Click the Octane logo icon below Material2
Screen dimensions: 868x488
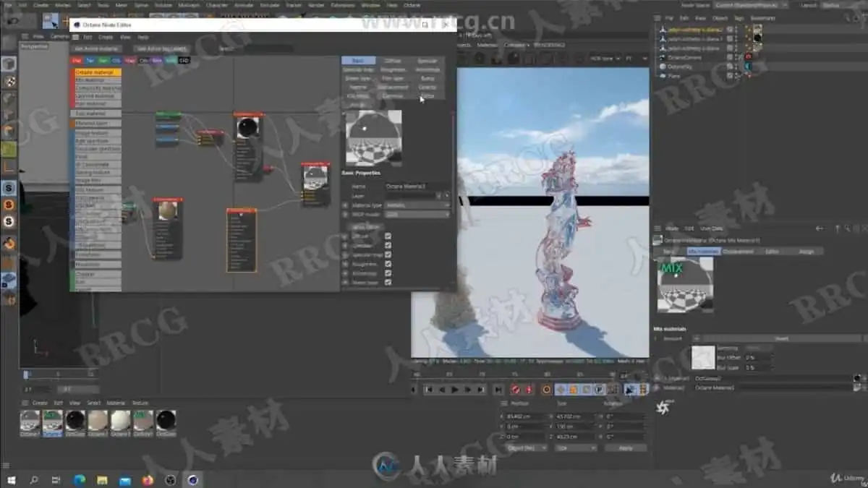[x=664, y=408]
